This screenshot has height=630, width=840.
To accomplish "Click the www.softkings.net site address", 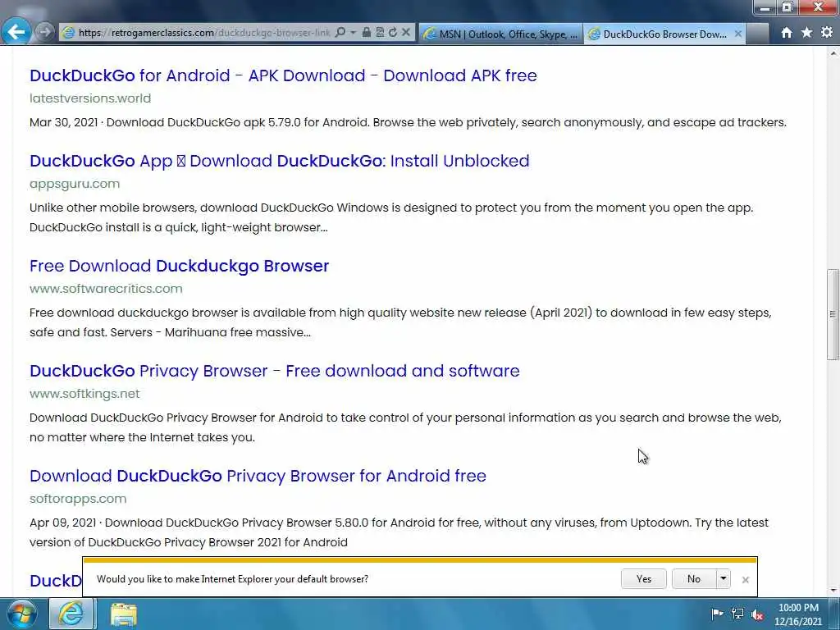I will click(84, 394).
